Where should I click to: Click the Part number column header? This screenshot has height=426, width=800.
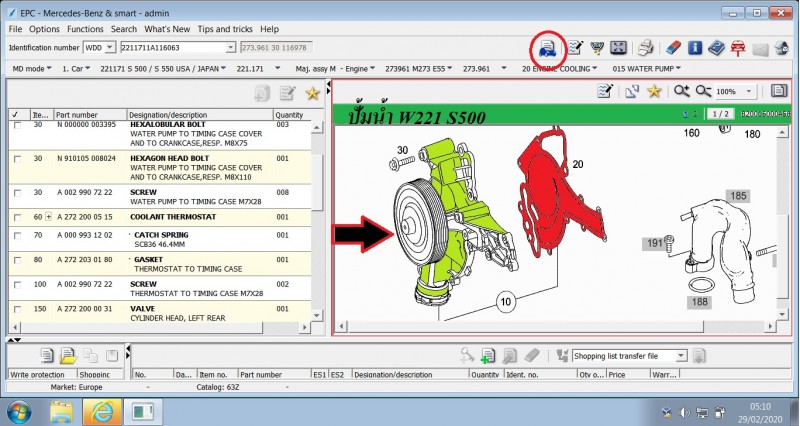point(90,115)
